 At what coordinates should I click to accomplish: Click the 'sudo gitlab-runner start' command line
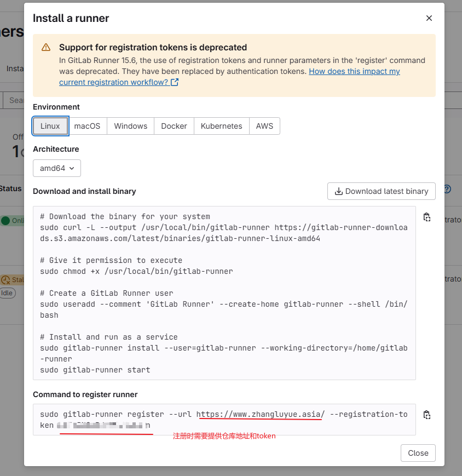pyautogui.click(x=95, y=370)
